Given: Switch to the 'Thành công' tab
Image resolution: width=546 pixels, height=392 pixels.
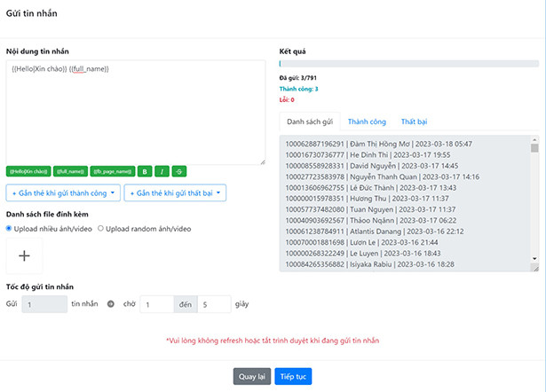Looking at the screenshot, I should point(367,122).
